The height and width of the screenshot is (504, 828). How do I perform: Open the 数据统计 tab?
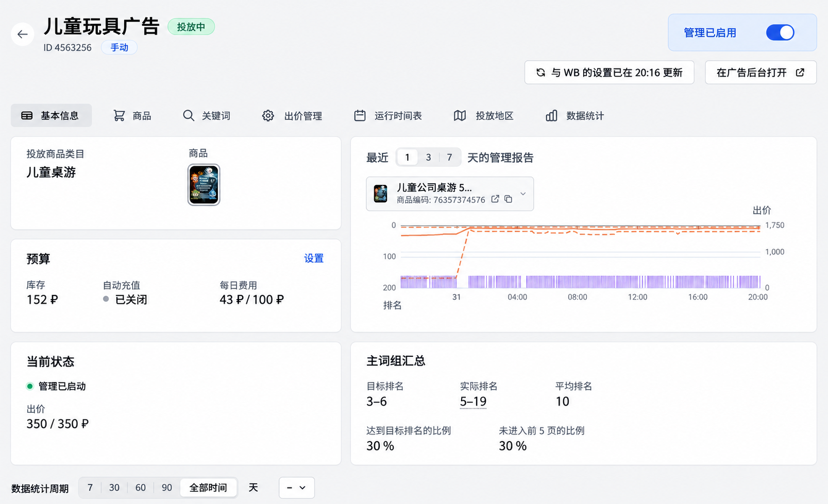tap(574, 116)
